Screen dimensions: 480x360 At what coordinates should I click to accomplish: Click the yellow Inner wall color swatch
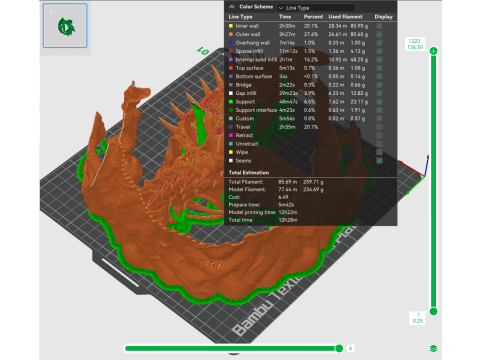coord(231,26)
